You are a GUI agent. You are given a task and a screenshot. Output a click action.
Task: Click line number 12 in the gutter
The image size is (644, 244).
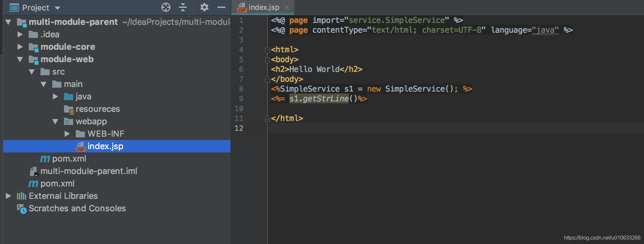(239, 128)
